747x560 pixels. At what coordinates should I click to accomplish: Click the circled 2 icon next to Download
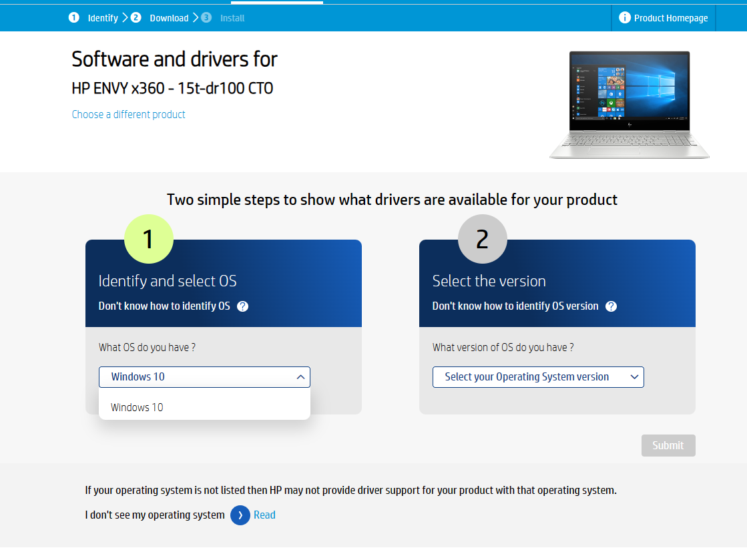(x=136, y=17)
